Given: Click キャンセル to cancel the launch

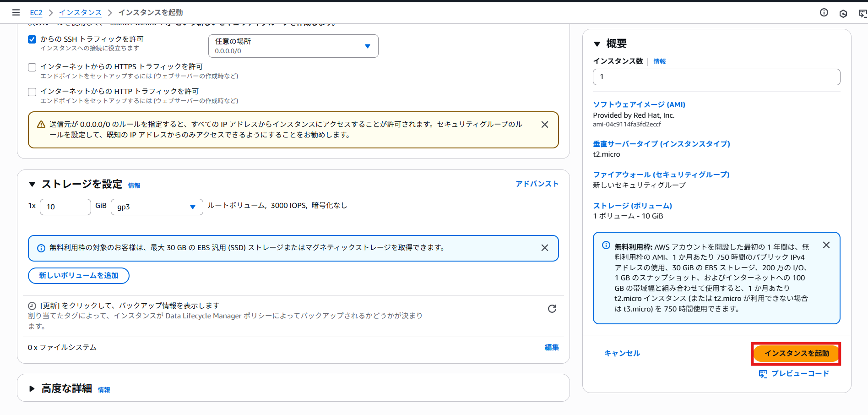Looking at the screenshot, I should 622,353.
